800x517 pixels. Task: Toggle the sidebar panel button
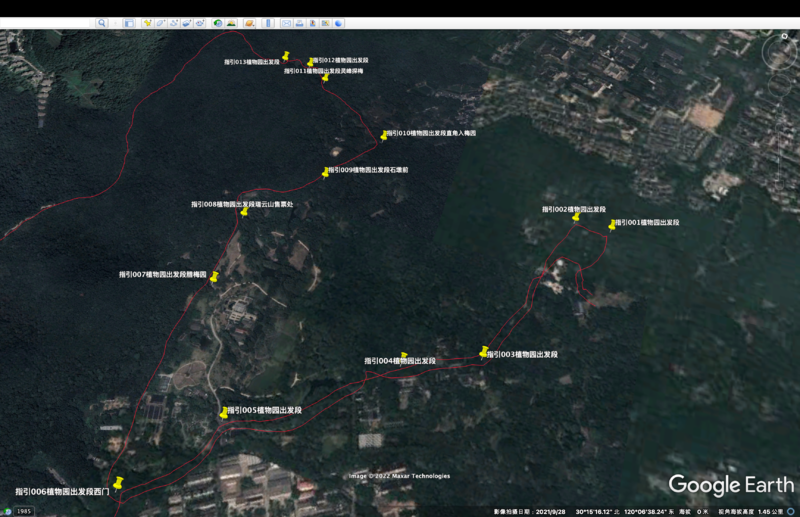coord(129,23)
